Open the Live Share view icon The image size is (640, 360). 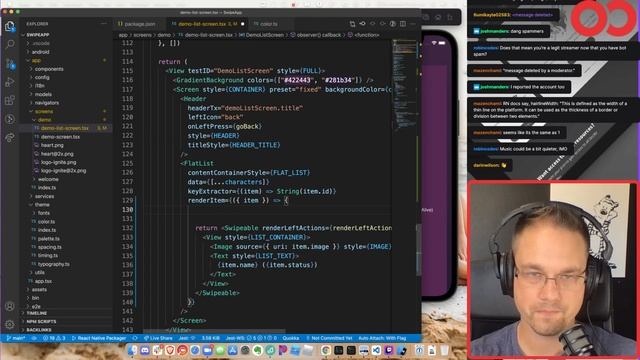(x=9, y=137)
